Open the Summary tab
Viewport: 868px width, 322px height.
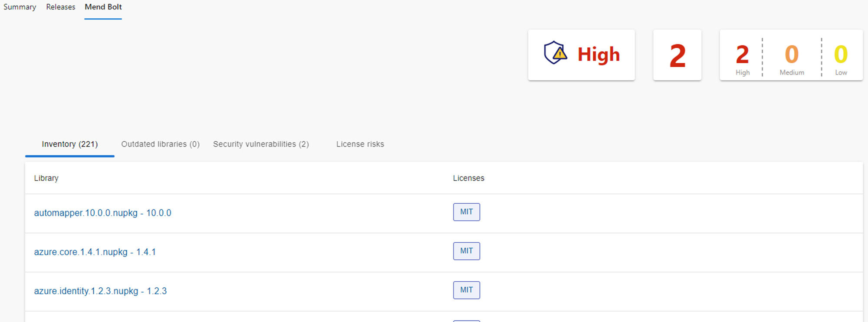tap(20, 7)
